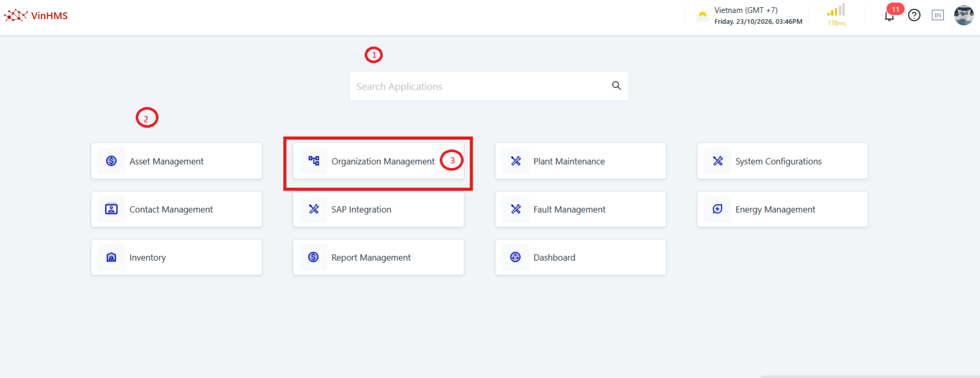The image size is (980, 378).
Task: Click the magnifier search icon
Action: [x=616, y=85]
